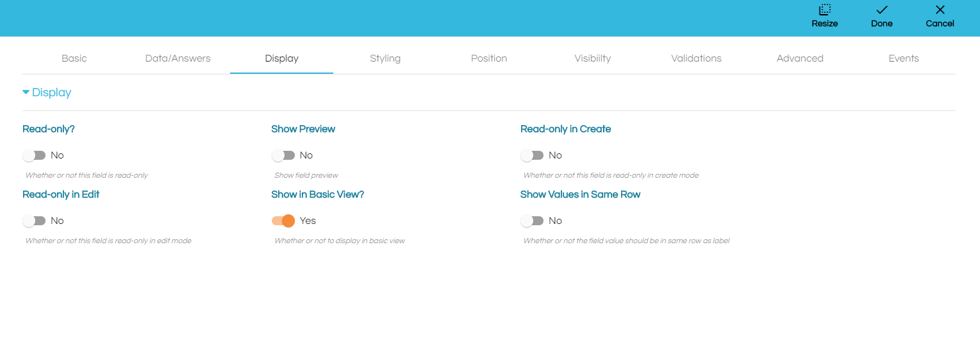This screenshot has width=980, height=351.
Task: Switch to the Validations tab
Action: point(696,58)
